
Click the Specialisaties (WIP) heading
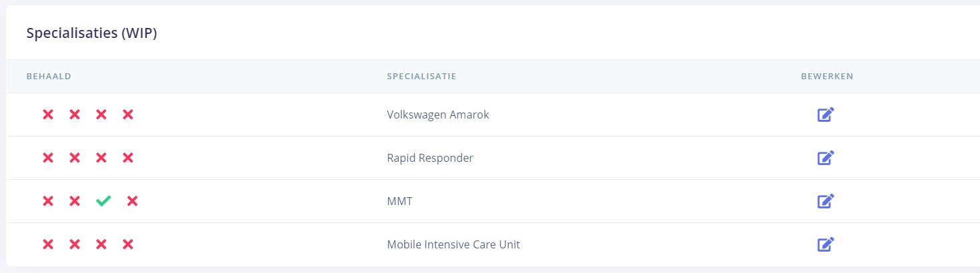(91, 33)
